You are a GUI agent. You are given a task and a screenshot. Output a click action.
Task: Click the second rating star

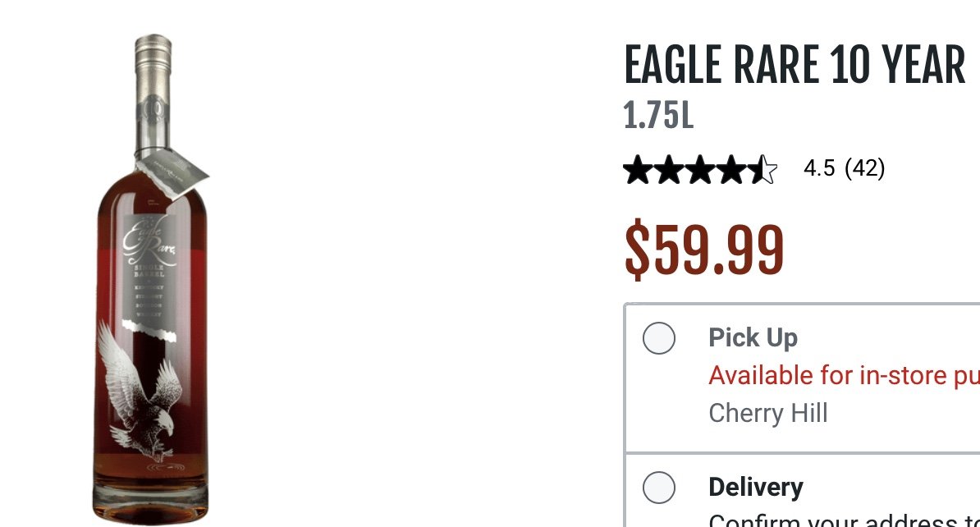click(x=669, y=170)
